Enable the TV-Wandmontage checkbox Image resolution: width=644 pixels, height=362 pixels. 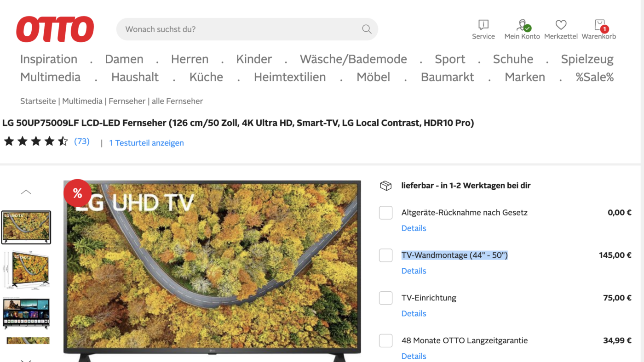pyautogui.click(x=385, y=255)
